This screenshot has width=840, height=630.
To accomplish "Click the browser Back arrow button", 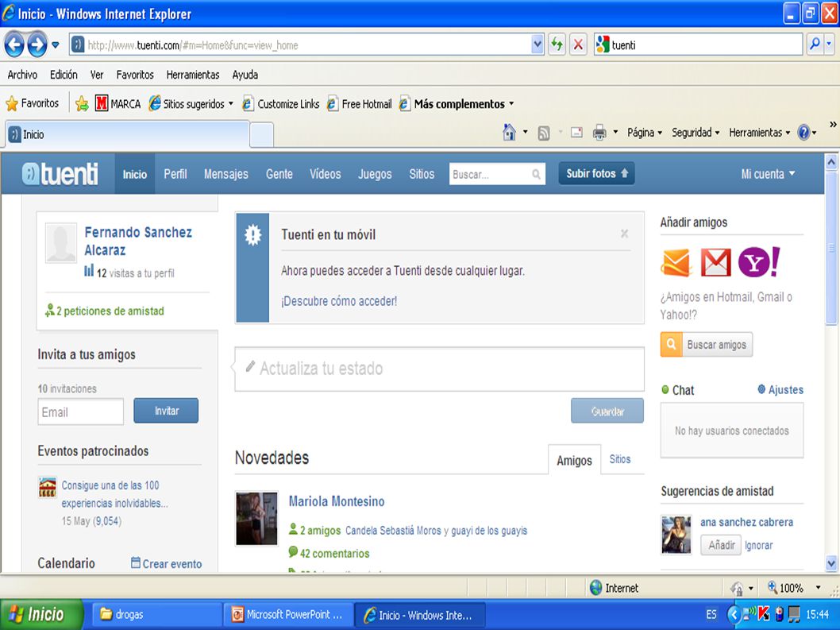I will (14, 44).
